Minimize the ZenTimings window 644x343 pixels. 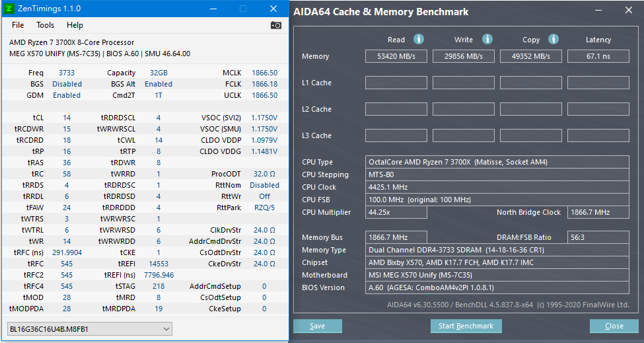[x=213, y=9]
